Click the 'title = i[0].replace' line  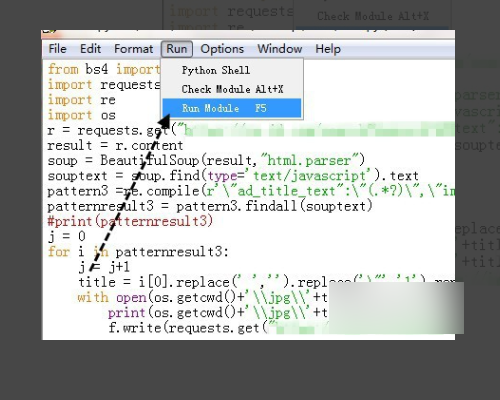(x=266, y=282)
